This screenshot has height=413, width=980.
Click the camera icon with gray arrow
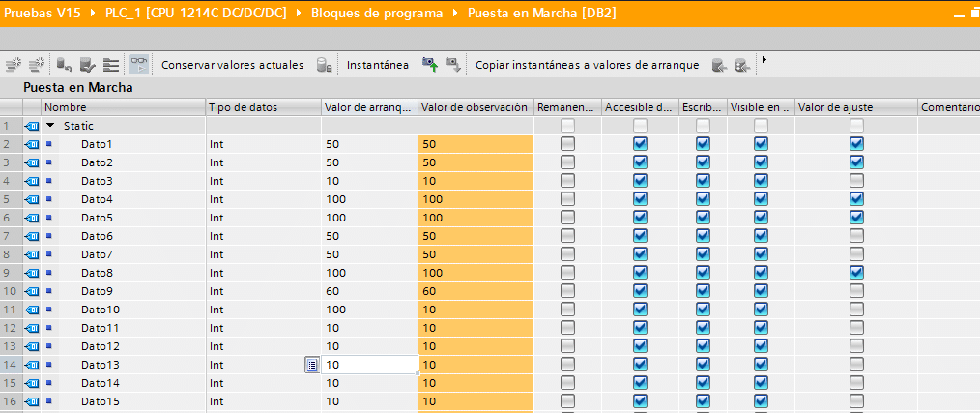452,65
